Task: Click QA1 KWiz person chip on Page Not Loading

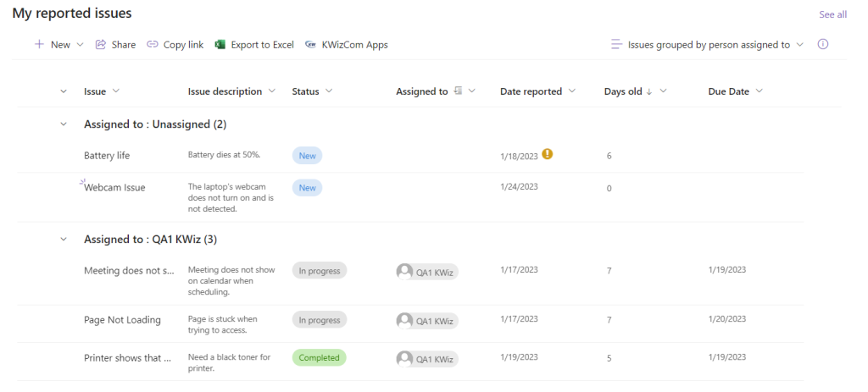Action: click(x=427, y=321)
